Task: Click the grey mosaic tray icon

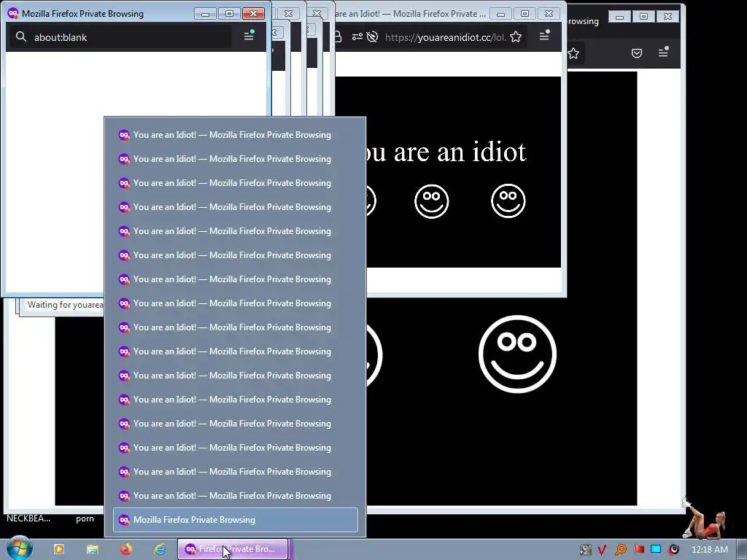Action: [x=586, y=550]
